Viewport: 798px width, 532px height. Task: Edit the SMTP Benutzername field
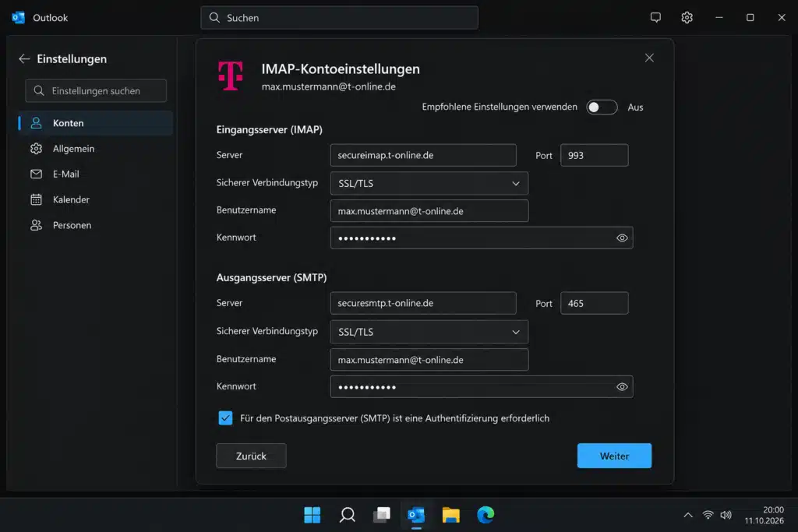[x=429, y=360]
